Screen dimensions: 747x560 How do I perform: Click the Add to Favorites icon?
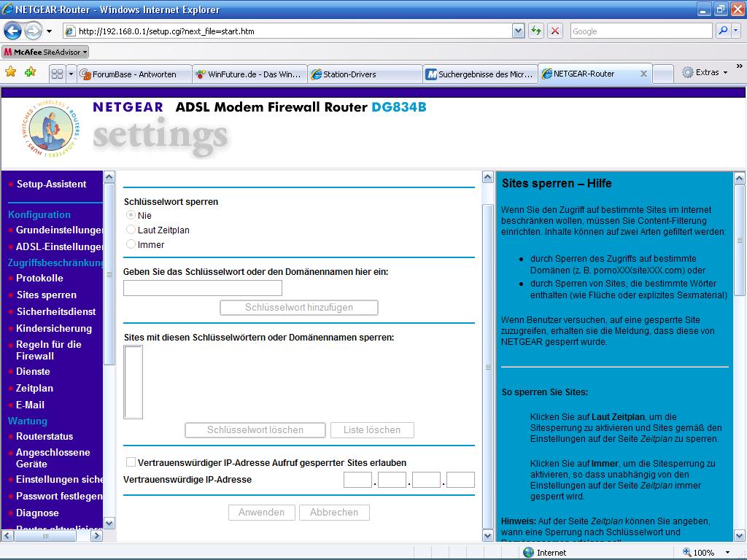(x=30, y=72)
